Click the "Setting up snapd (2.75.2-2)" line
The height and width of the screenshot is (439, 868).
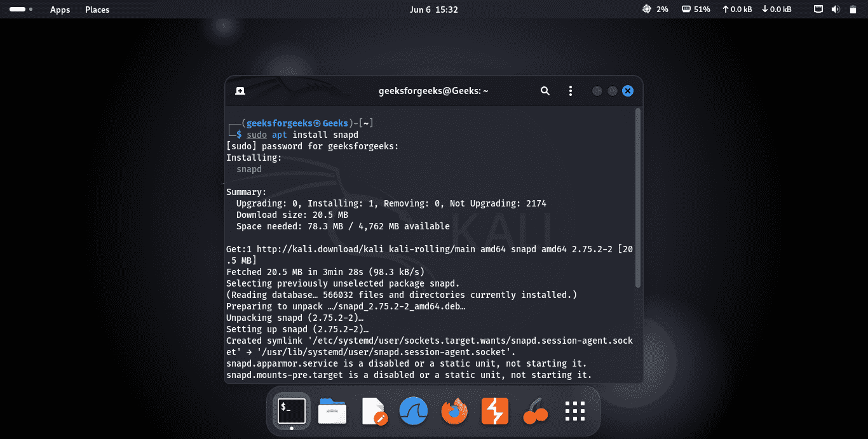tap(297, 329)
